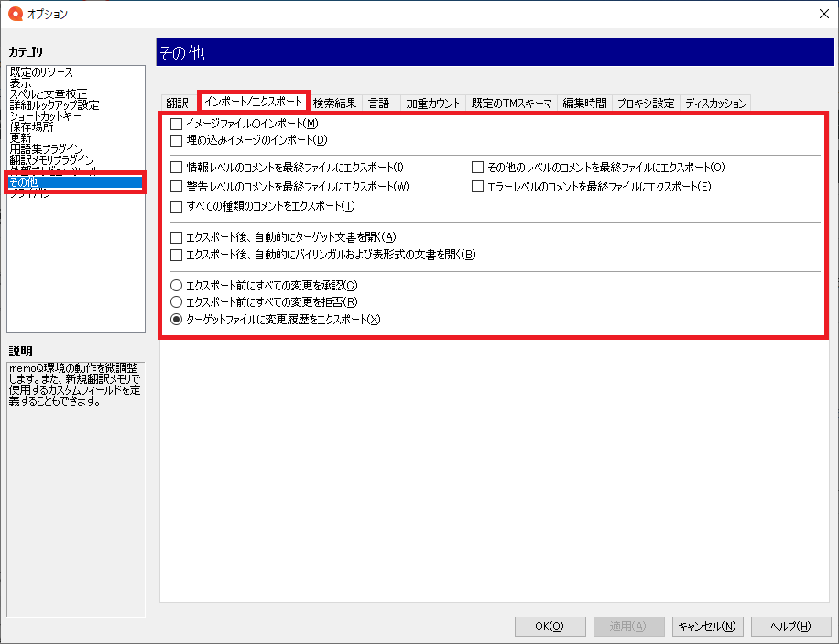The image size is (839, 644).
Task: Open the 翻訳メモリプラグイン category
Action: click(x=51, y=160)
